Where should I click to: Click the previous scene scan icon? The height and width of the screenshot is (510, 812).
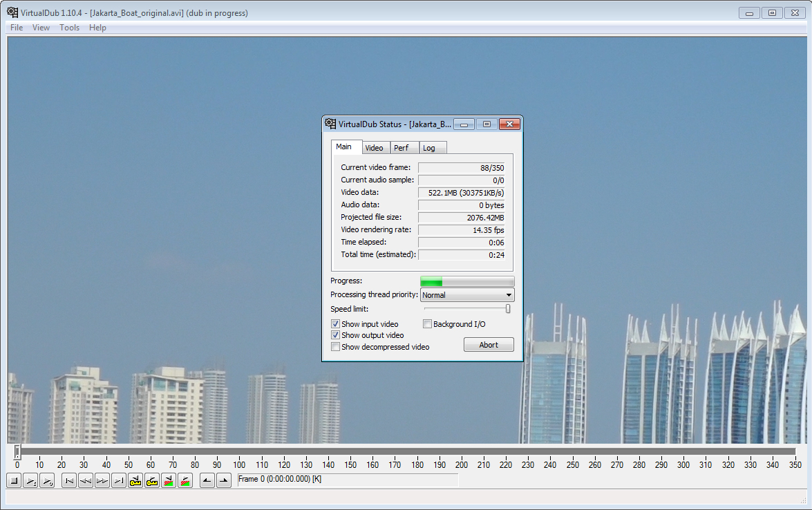click(169, 481)
